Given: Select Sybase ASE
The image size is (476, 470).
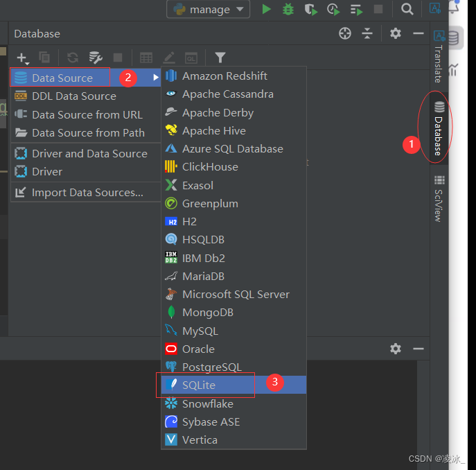Looking at the screenshot, I should (x=233, y=422).
